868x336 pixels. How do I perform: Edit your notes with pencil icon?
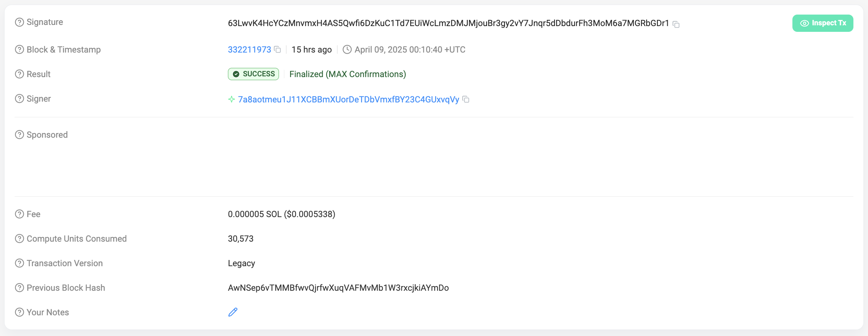click(x=233, y=312)
